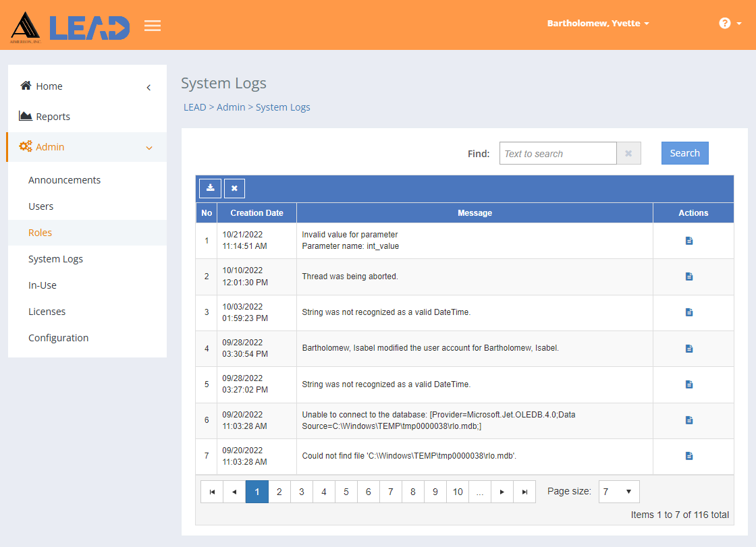Image resolution: width=756 pixels, height=547 pixels.
Task: Go to the last page with the end arrow
Action: coord(524,492)
